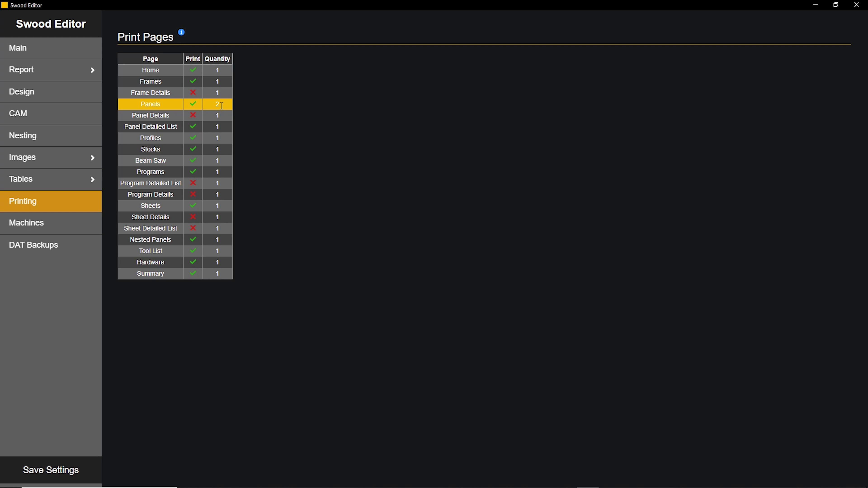Click the green check icon for Home
Viewport: 868px width, 488px height.
click(x=192, y=70)
